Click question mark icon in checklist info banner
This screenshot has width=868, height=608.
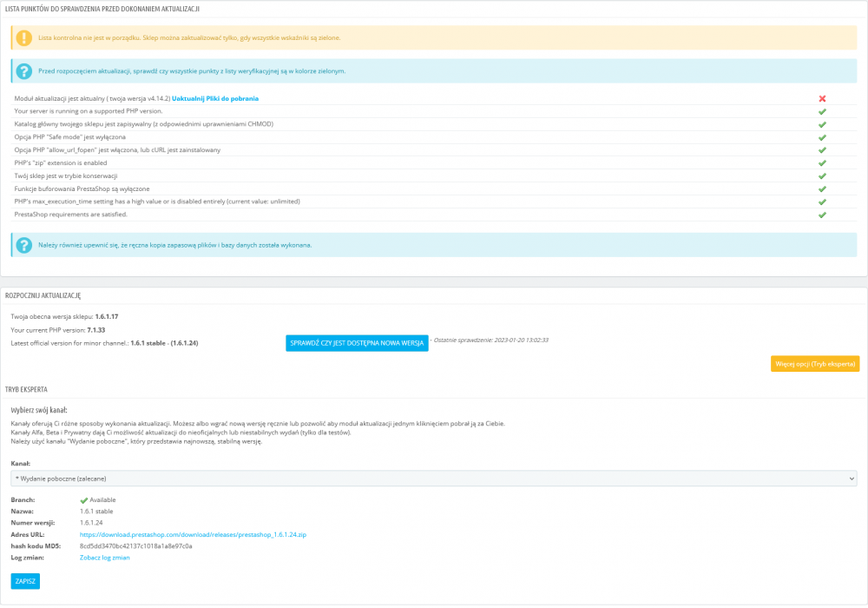(23, 71)
